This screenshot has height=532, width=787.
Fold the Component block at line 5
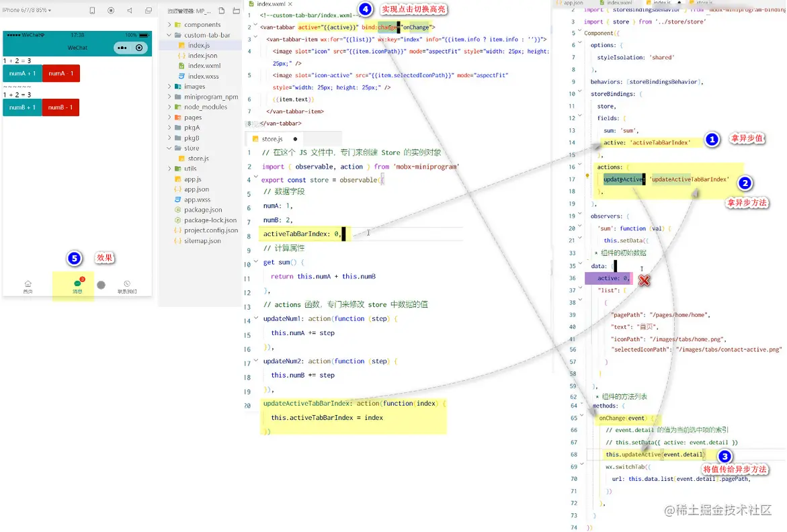580,31
